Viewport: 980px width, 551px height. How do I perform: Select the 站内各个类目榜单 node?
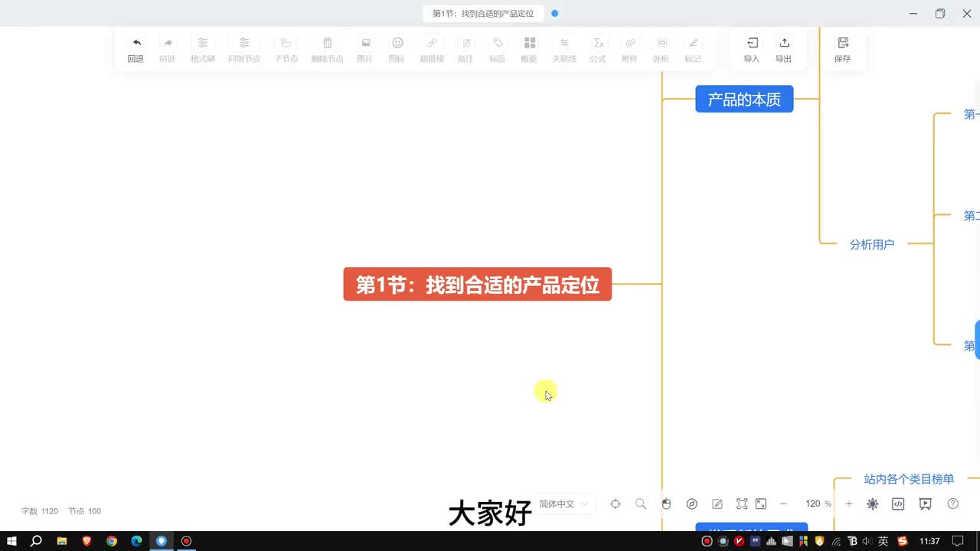tap(909, 479)
